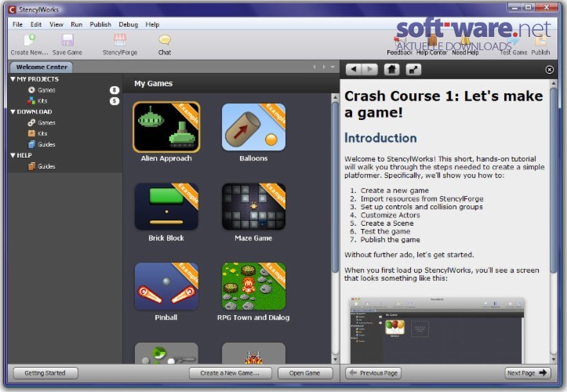Click the Test Game toolbar icon
This screenshot has height=392, width=567.
click(x=513, y=41)
